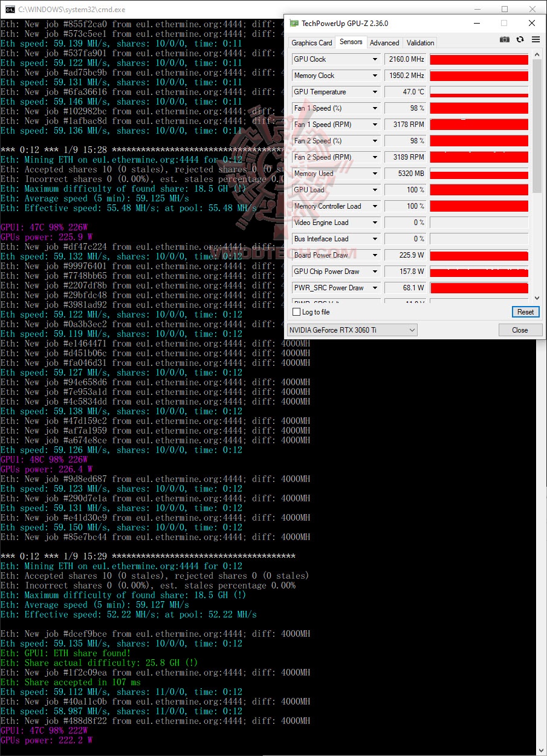Open the Board Power Draw dropdown
Screen dimensions: 547x756
tap(375, 255)
